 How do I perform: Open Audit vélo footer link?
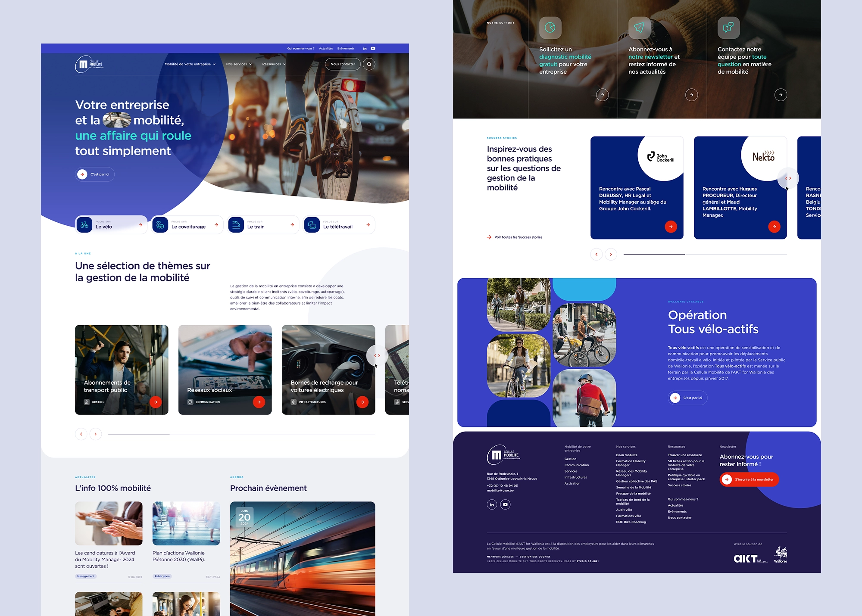click(624, 510)
